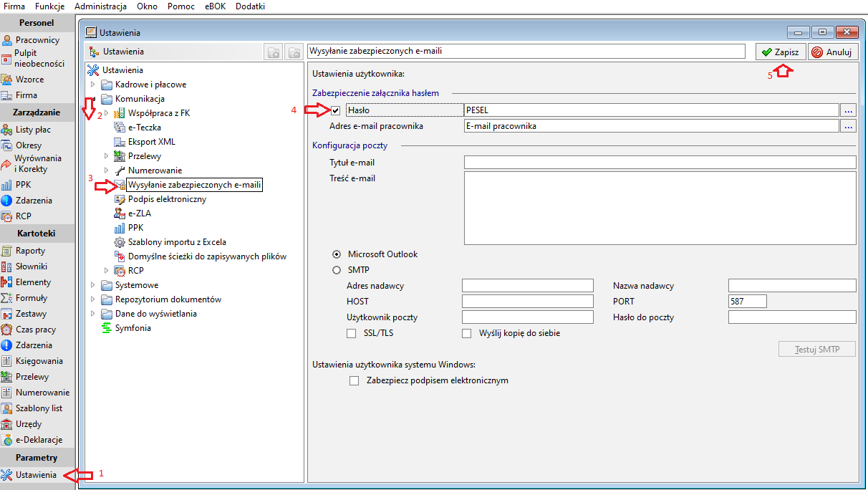The width and height of the screenshot is (868, 490).
Task: Open Szablony list in the sidebar
Action: coord(37,408)
